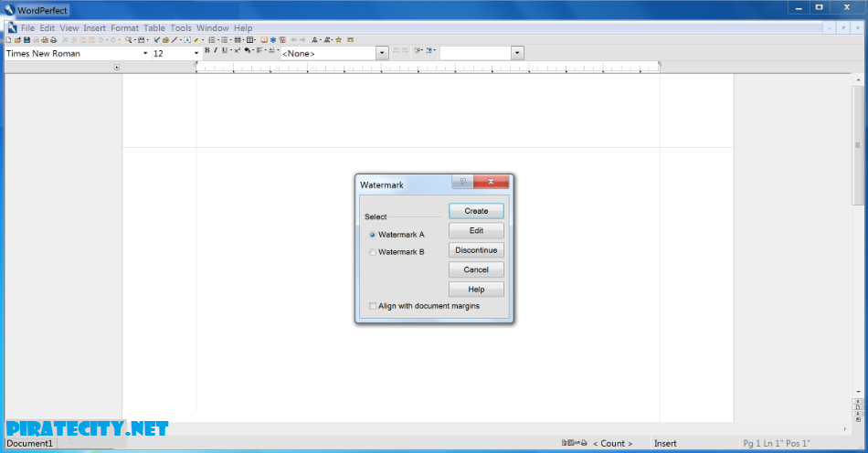Click the blue snowflake toolbar icon
Screen dimensions: 868x453
pyautogui.click(x=273, y=40)
